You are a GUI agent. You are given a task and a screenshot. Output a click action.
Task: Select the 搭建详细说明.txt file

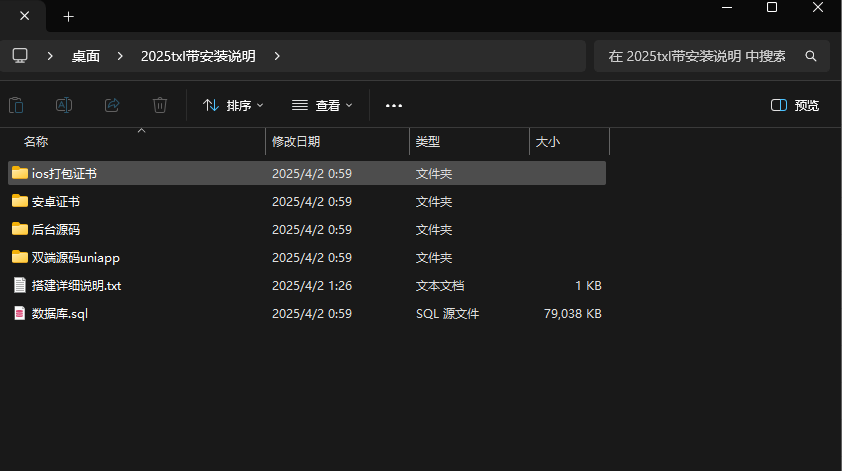pyautogui.click(x=76, y=285)
